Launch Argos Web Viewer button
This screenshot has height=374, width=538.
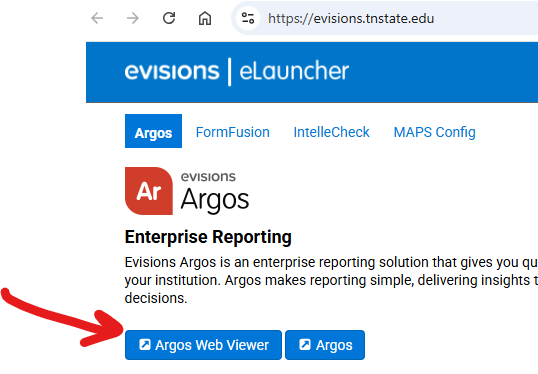click(203, 345)
